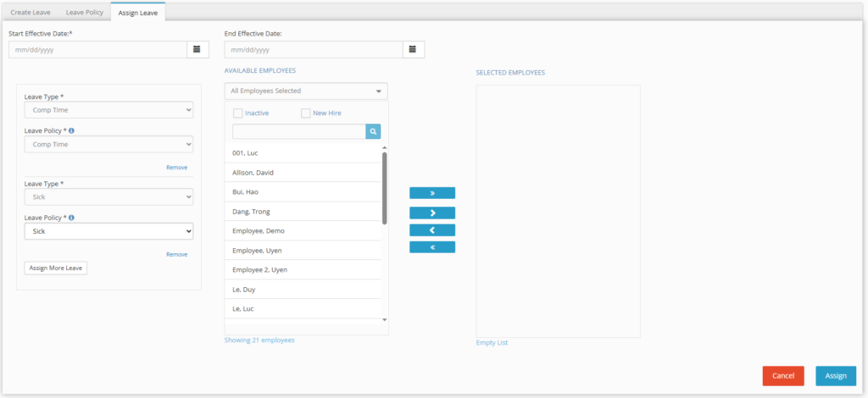Click the employee search magnifier button
Viewport: 868px width, 398px height.
373,131
